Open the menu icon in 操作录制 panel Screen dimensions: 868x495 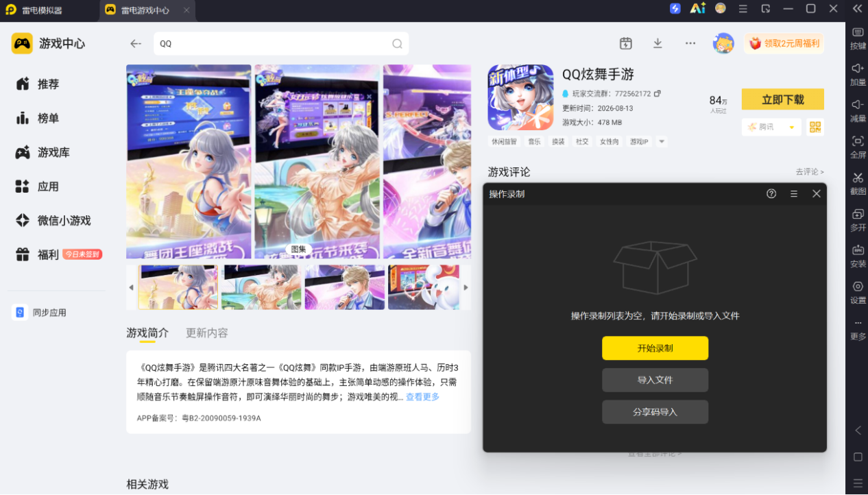(794, 194)
